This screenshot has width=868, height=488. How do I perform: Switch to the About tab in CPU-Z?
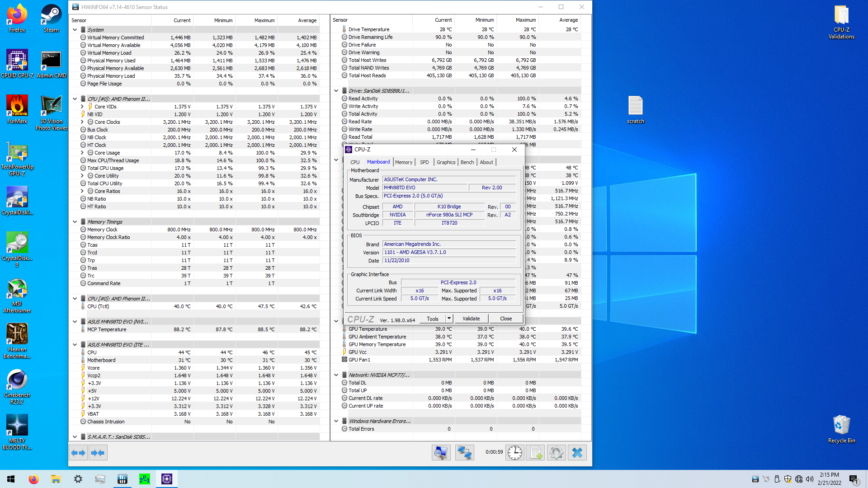(x=486, y=162)
